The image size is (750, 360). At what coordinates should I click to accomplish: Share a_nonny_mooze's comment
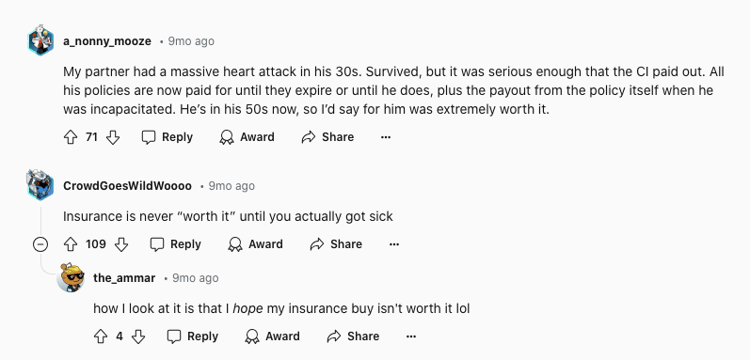point(328,137)
